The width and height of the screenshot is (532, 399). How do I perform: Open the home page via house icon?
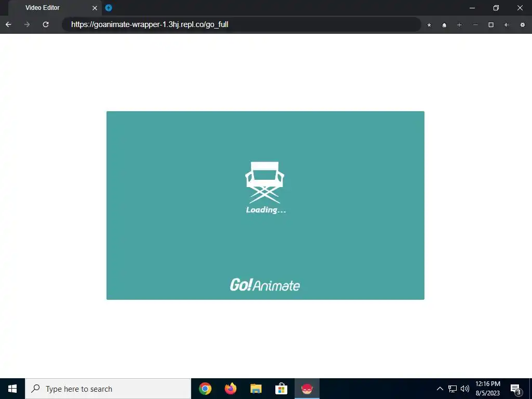click(444, 25)
